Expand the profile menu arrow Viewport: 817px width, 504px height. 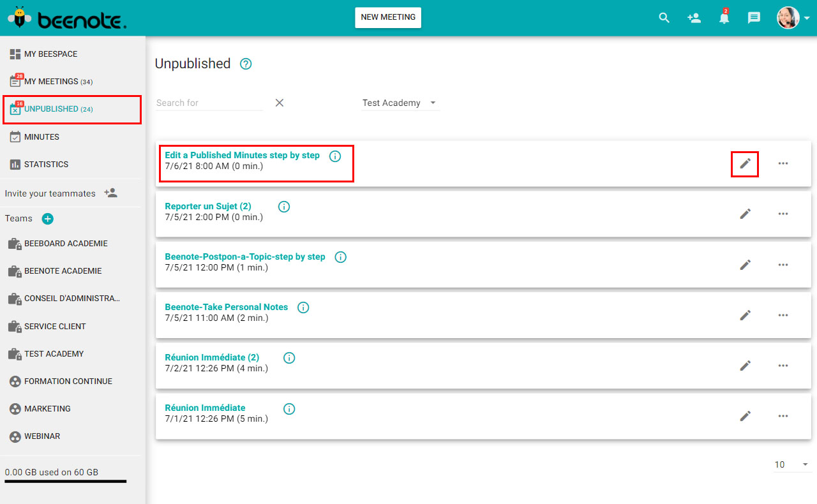tap(807, 19)
